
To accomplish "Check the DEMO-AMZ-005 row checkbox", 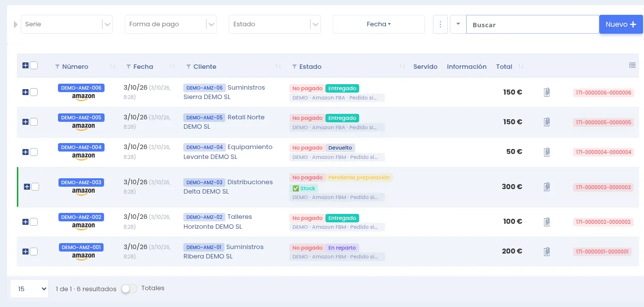I will [34, 122].
